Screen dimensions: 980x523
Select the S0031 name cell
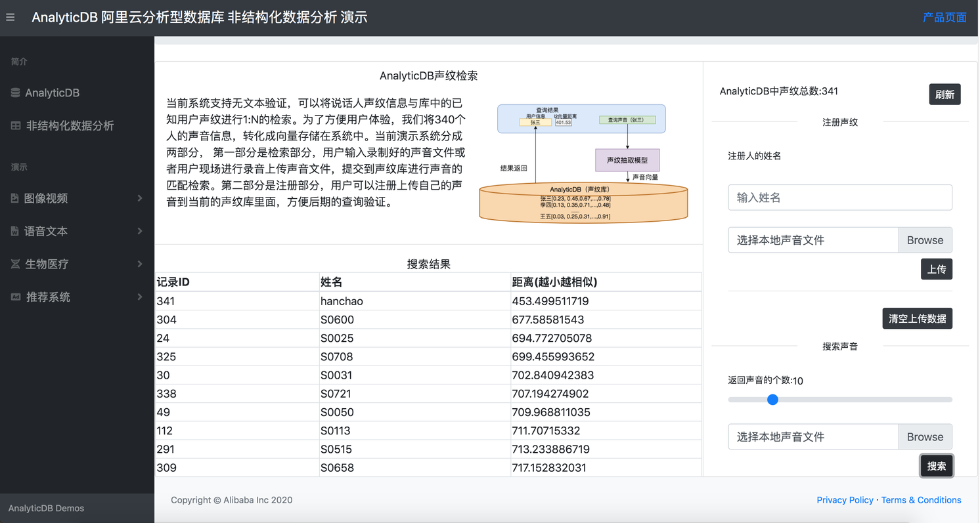pos(414,375)
